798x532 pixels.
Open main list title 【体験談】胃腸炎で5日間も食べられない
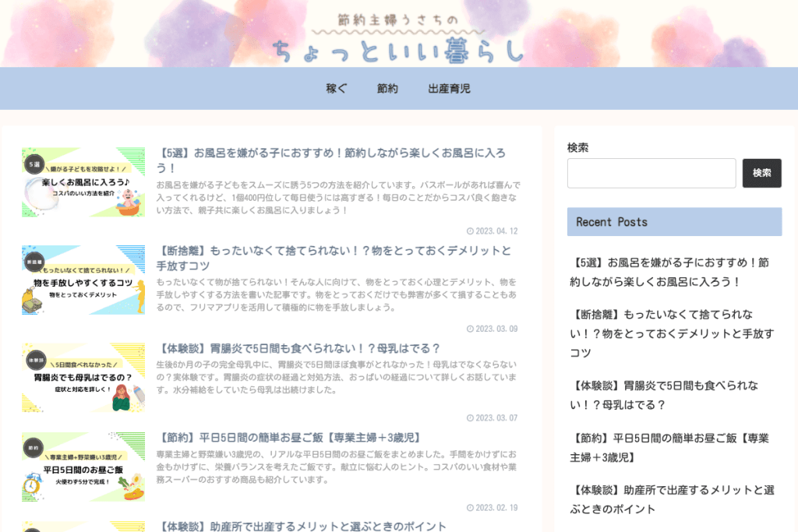click(298, 348)
